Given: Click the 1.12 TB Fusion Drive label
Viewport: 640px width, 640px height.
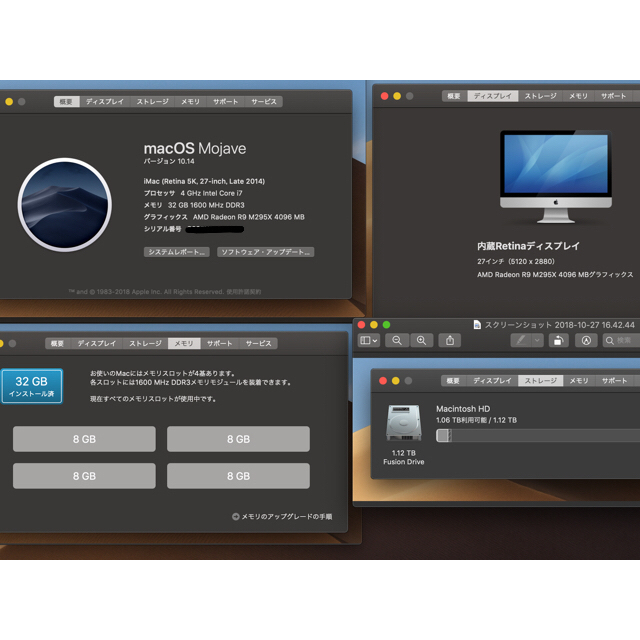Looking at the screenshot, I should pyautogui.click(x=404, y=457).
